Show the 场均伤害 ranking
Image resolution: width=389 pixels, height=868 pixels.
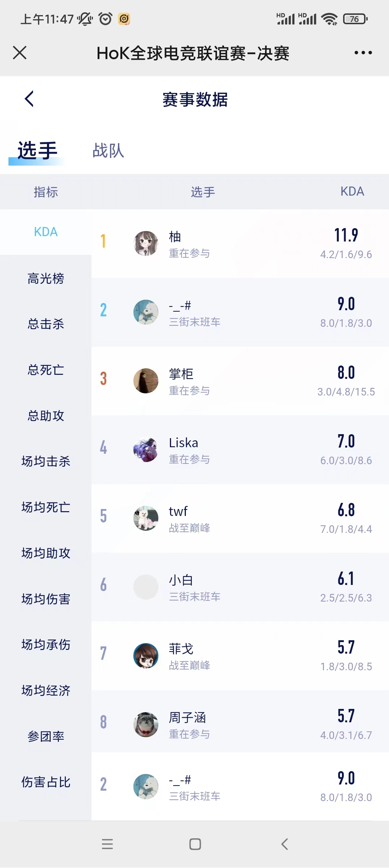tap(46, 599)
